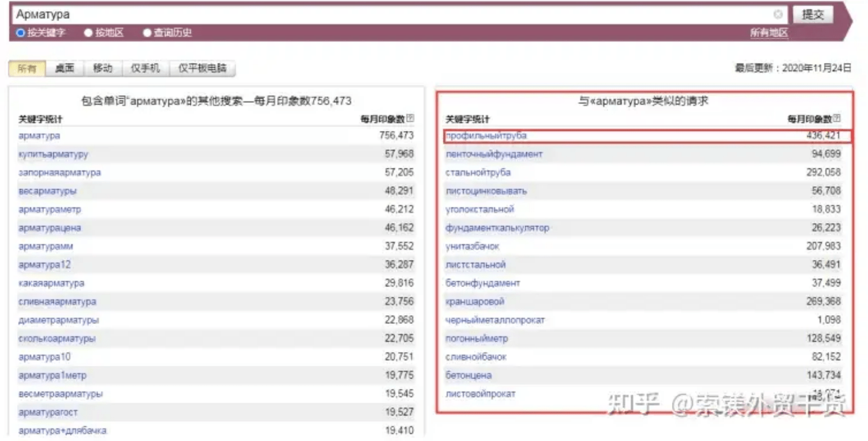Screen dimensions: 868x441
Task: Click the clear icon in search field
Action: (x=777, y=14)
